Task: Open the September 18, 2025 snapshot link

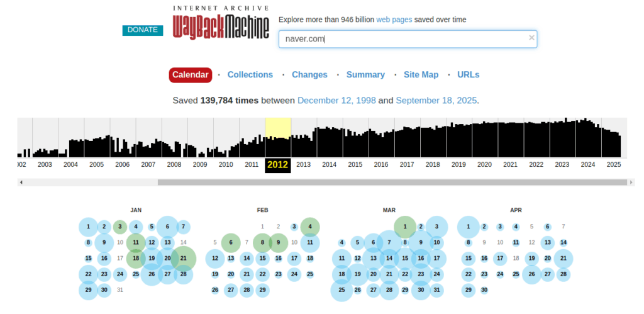Action: [436, 101]
